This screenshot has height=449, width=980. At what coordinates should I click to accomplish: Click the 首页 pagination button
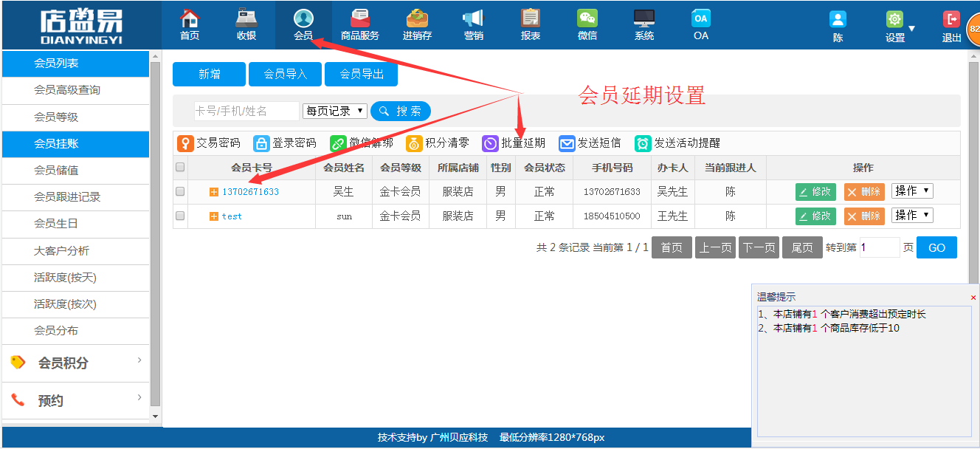(672, 247)
